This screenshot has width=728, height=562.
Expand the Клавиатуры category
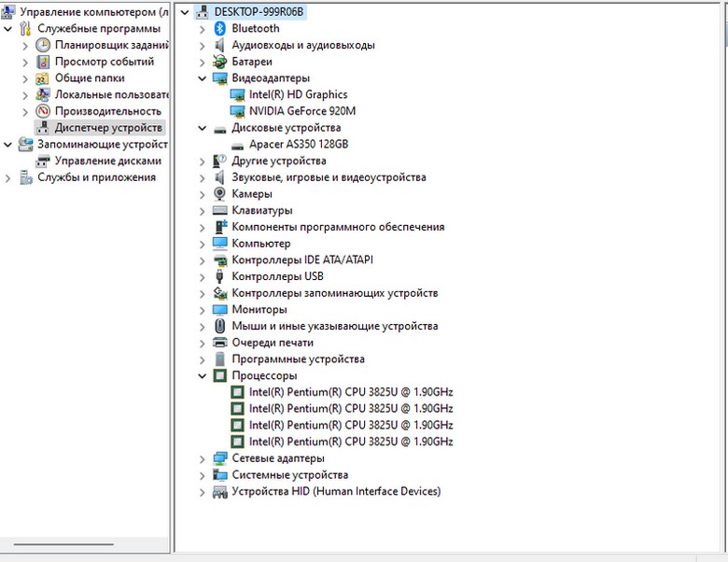pos(203,211)
